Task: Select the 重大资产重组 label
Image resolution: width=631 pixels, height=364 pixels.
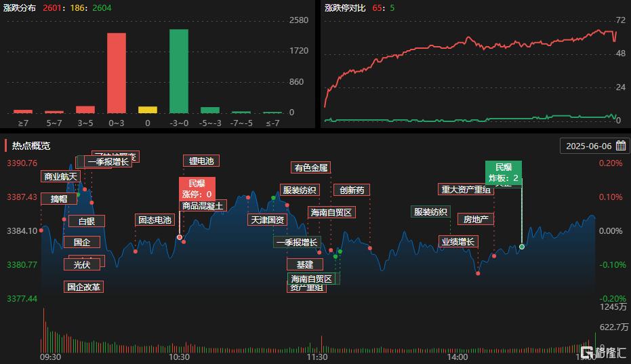Action: (465, 190)
